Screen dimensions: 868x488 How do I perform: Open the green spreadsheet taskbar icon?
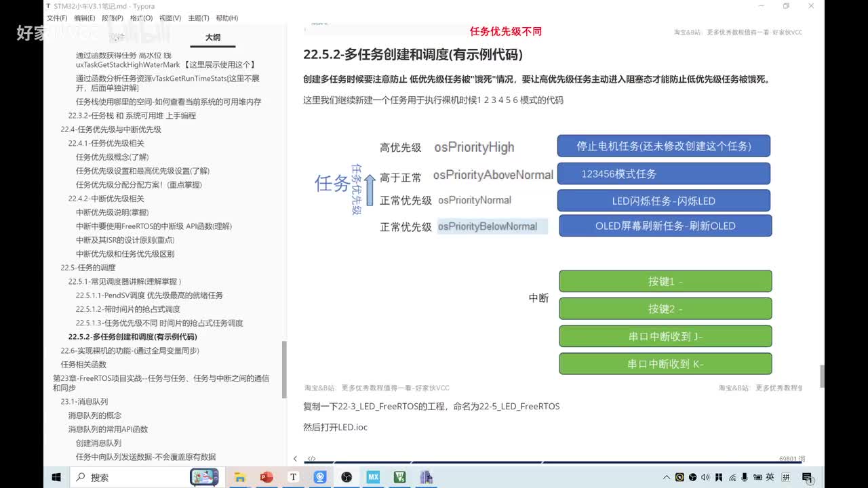(399, 477)
